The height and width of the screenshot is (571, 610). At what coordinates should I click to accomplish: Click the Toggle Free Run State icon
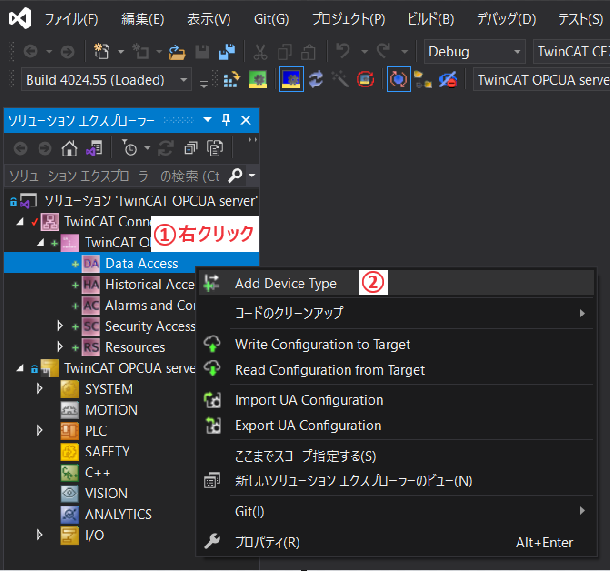pyautogui.click(x=366, y=79)
